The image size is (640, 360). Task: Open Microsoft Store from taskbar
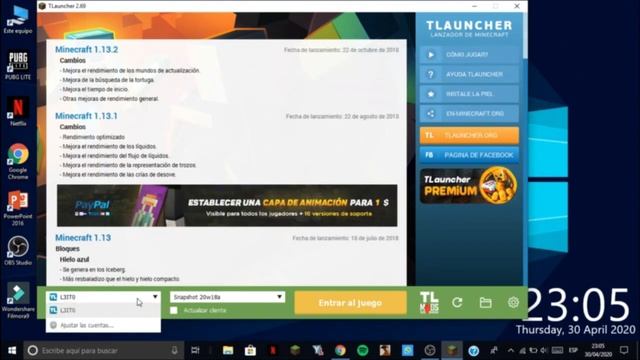(250, 350)
